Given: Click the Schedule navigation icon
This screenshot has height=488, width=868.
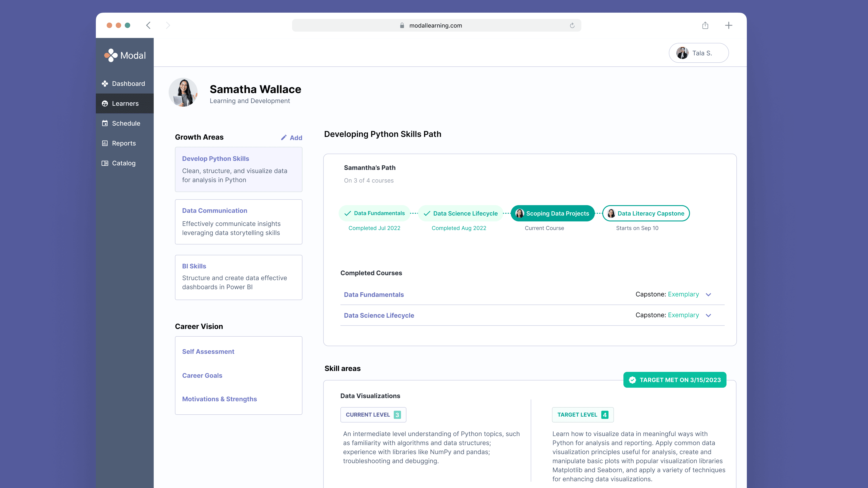Looking at the screenshot, I should coord(105,123).
